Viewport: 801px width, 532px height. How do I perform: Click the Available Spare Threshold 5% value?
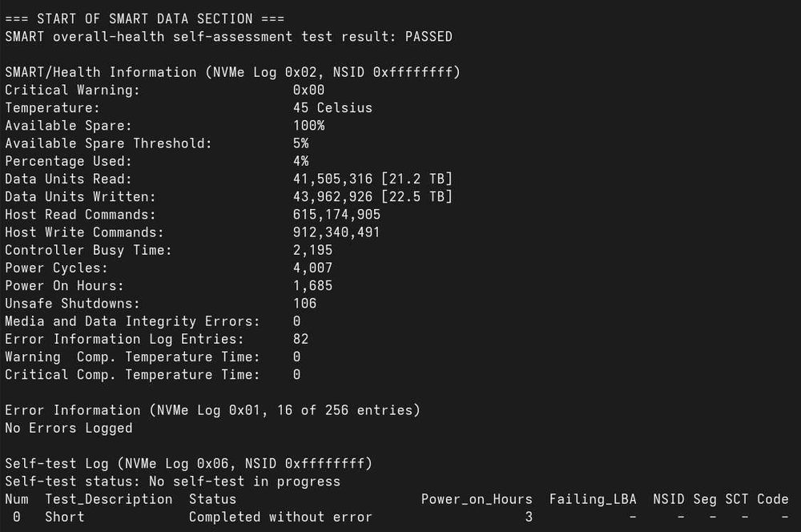(x=300, y=143)
